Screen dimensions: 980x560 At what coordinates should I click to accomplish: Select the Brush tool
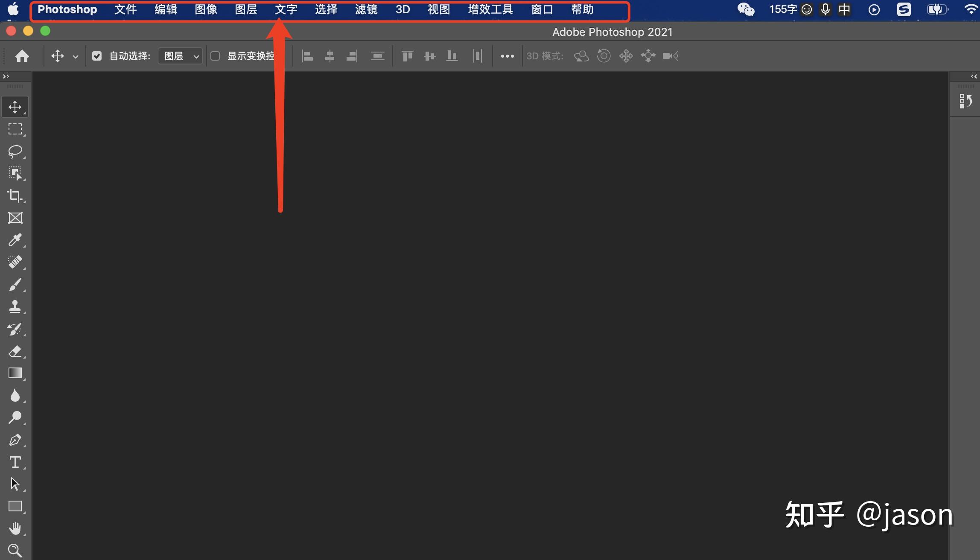coord(14,284)
